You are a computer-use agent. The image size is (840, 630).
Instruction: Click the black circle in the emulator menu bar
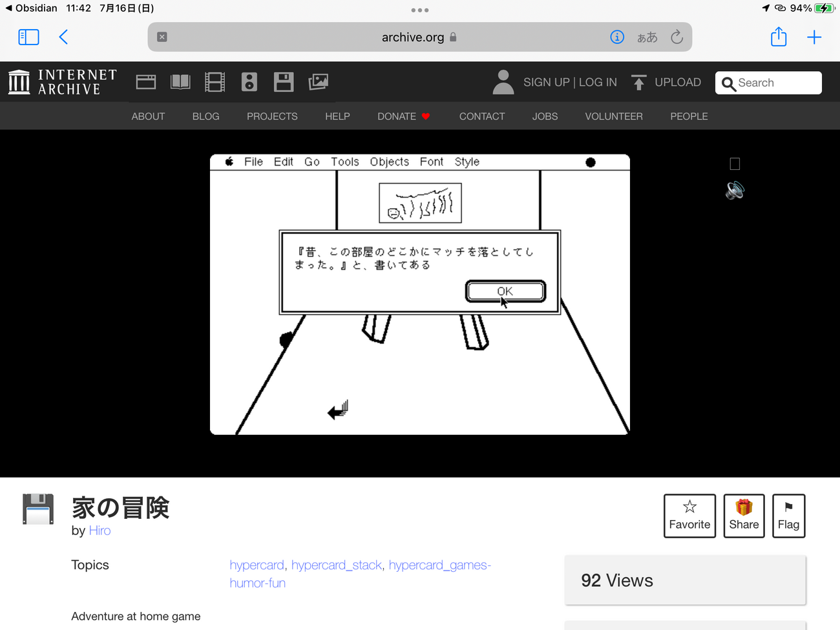(591, 162)
